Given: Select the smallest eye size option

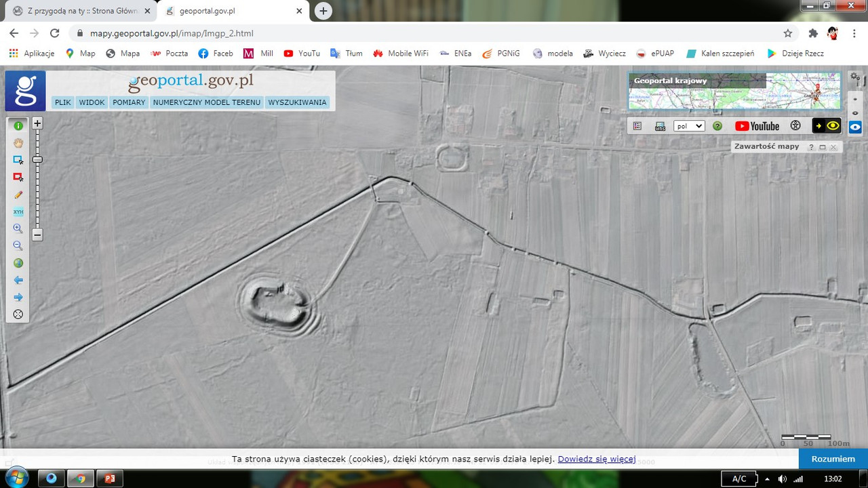Looking at the screenshot, I should click(x=856, y=99).
